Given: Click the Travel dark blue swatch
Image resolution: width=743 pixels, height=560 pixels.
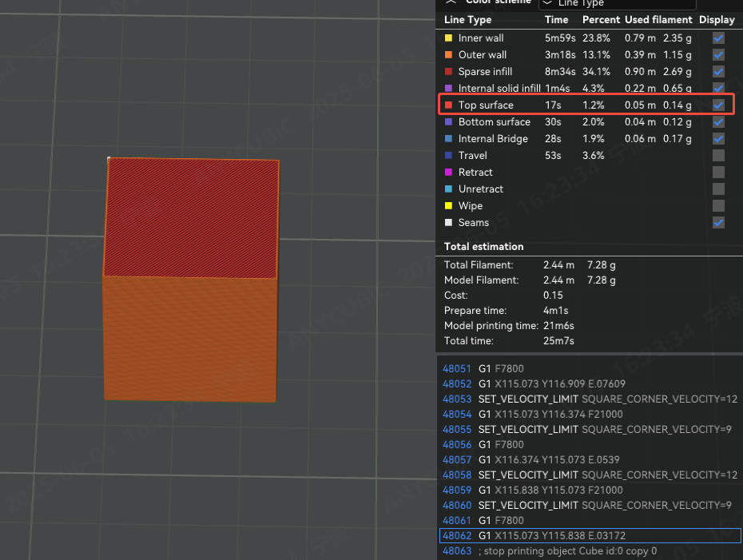Looking at the screenshot, I should click(448, 156).
